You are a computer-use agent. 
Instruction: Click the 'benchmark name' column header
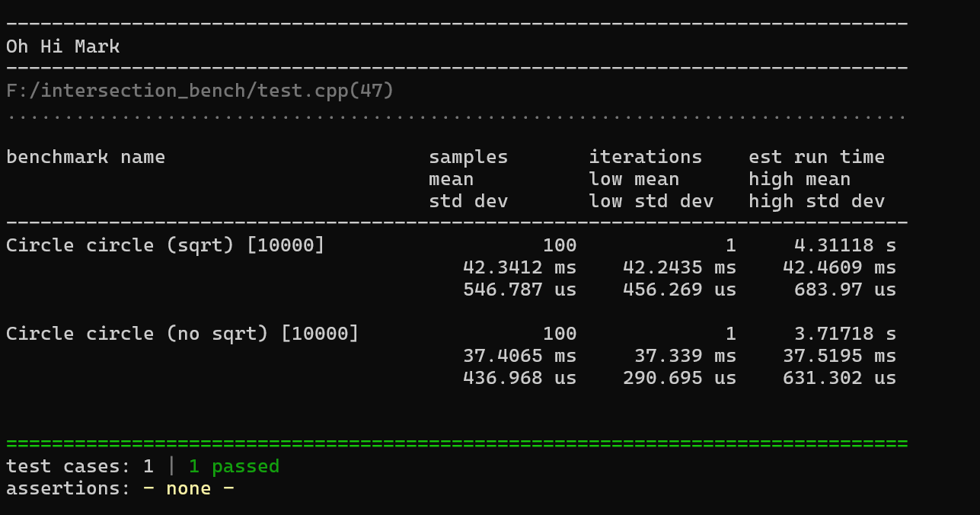(x=85, y=157)
